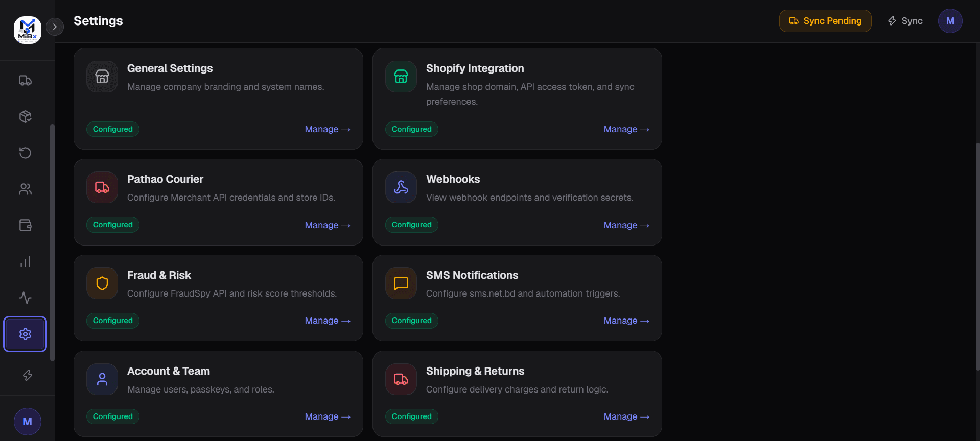Click the M avatar at the sidebar bottom
This screenshot has height=441, width=980.
[x=28, y=422]
